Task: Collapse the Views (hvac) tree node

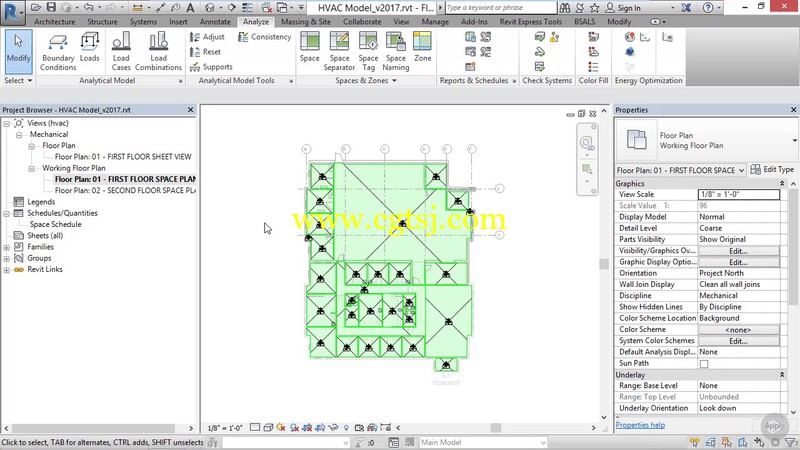Action: pos(7,123)
